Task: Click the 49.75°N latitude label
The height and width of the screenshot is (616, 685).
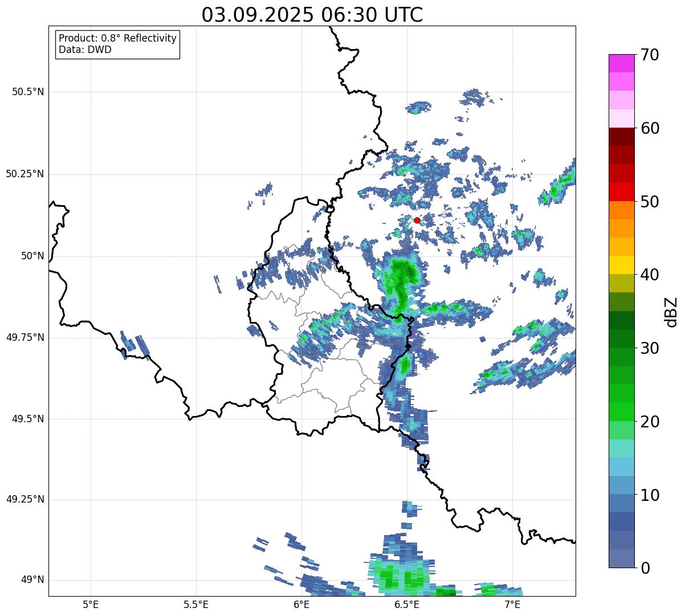Action: (25, 337)
